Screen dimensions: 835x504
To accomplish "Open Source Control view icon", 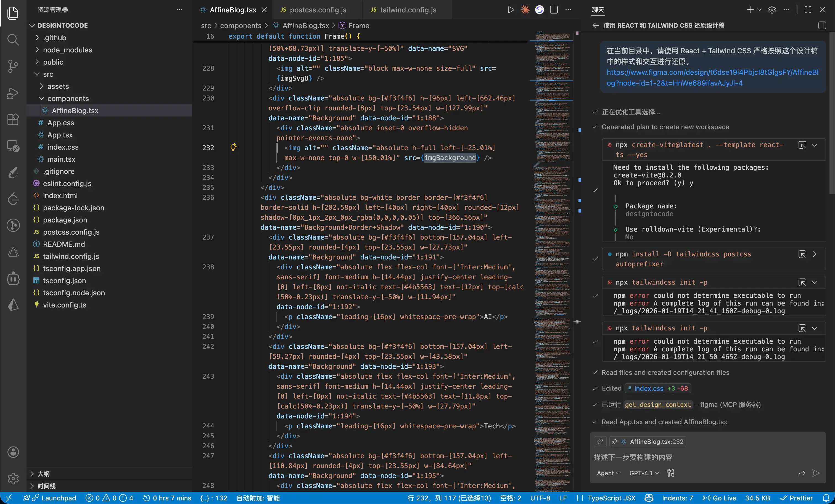I will (13, 66).
